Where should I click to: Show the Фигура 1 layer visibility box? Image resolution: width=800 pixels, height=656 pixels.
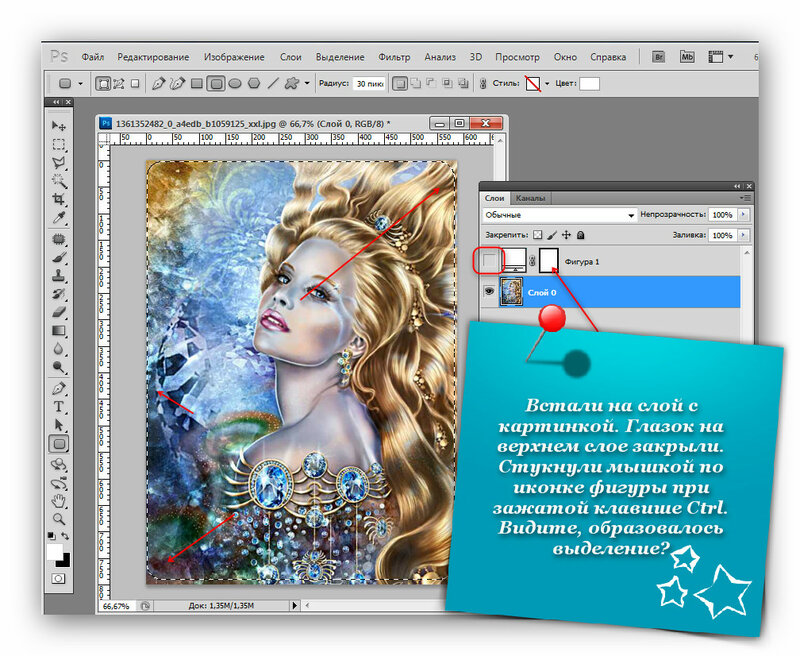(x=489, y=261)
